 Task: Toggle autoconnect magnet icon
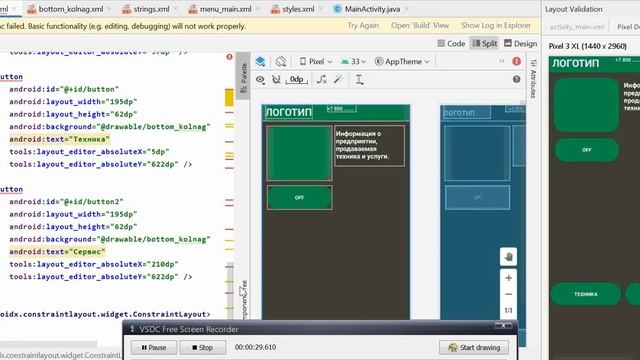276,80
